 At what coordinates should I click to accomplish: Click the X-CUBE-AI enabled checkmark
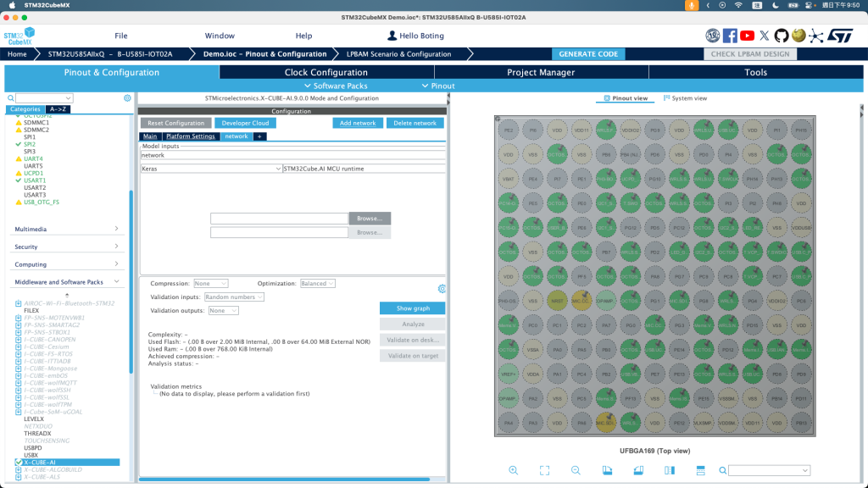(x=19, y=462)
